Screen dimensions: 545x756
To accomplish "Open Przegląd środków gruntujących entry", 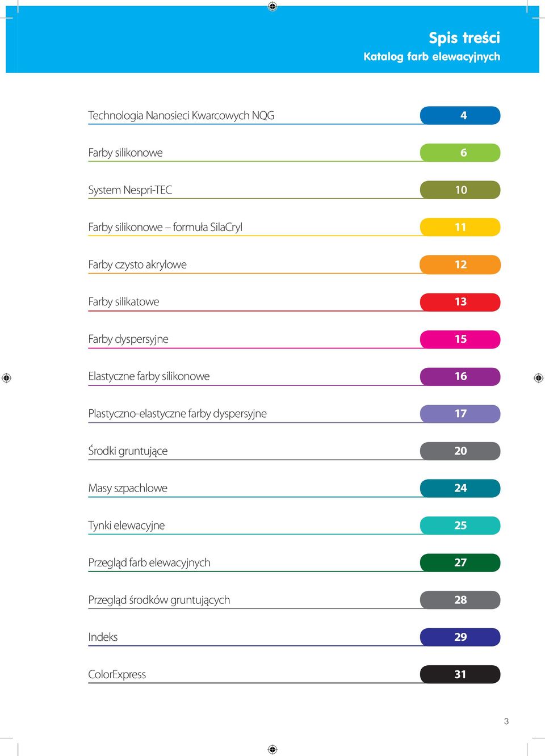I will coord(159,600).
